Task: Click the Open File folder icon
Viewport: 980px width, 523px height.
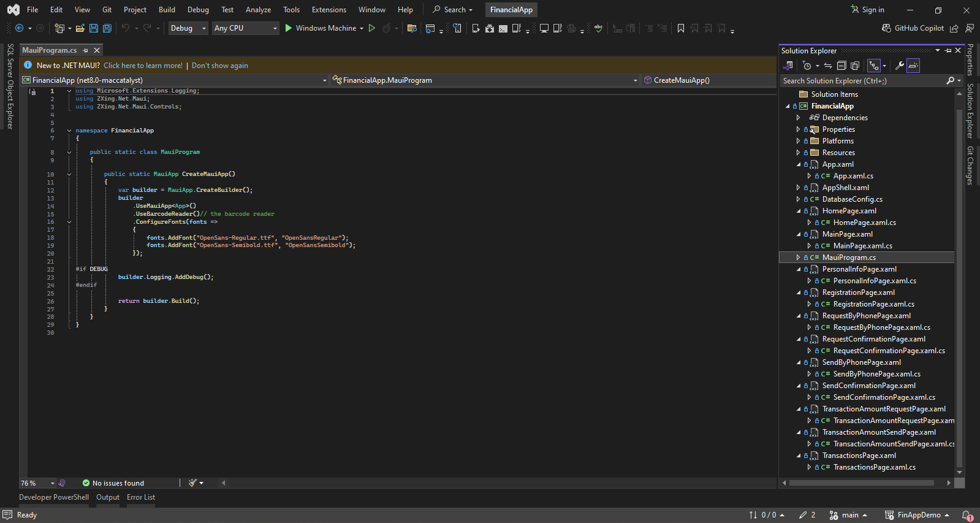Action: point(80,28)
